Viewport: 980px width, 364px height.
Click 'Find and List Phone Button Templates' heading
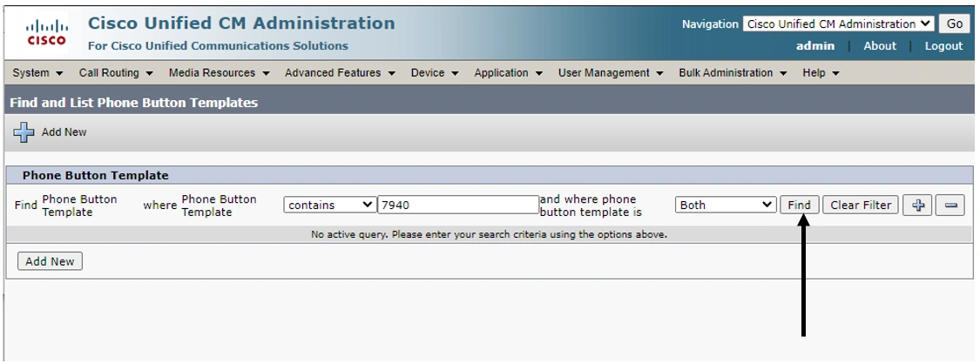(134, 103)
